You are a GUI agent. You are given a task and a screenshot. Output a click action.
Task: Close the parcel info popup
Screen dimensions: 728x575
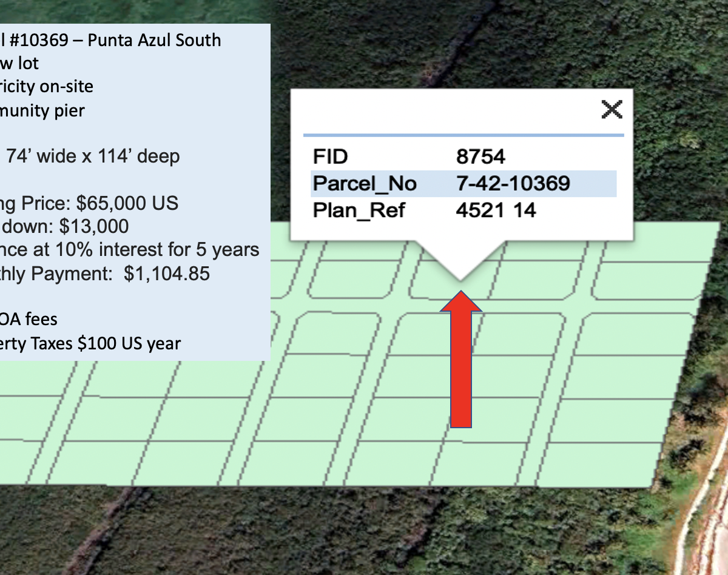coord(612,110)
